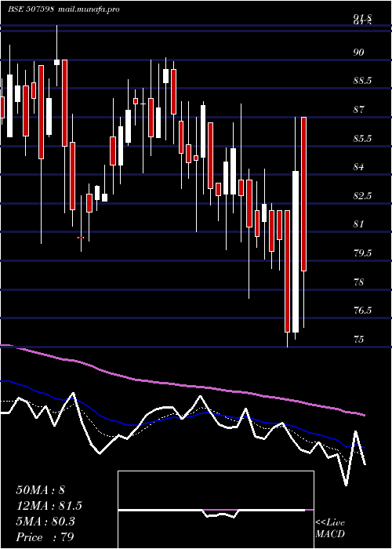The height and width of the screenshot is (549, 392).
Task: Click the Price : 79 readout
Action: [x=45, y=537]
